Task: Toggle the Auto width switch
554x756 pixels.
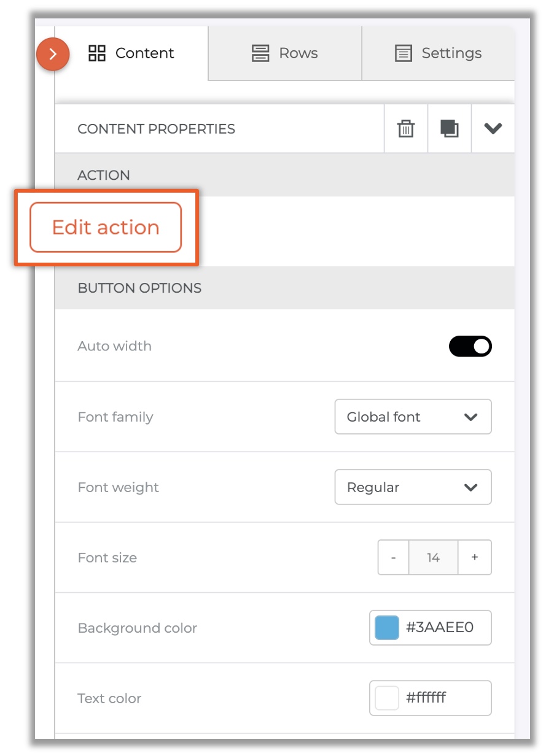Action: click(x=470, y=346)
